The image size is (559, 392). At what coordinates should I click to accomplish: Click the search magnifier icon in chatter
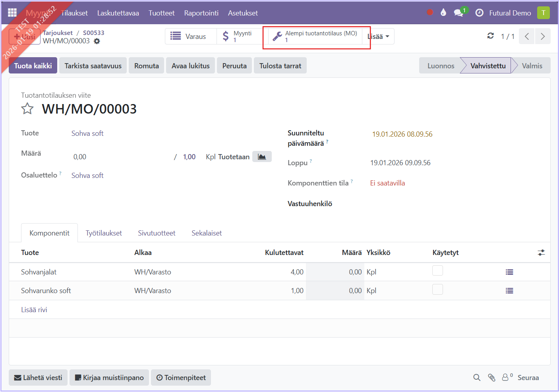pyautogui.click(x=477, y=378)
